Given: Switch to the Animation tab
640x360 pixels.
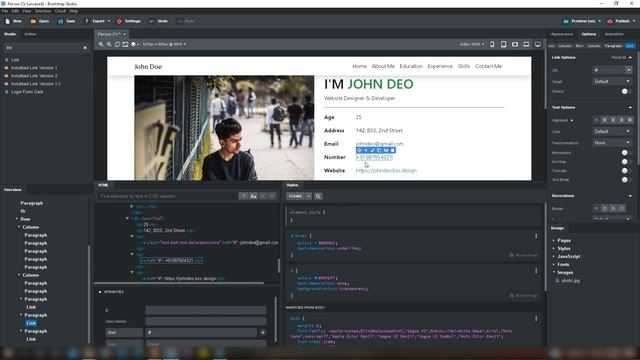Looking at the screenshot, I should pyautogui.click(x=614, y=34).
